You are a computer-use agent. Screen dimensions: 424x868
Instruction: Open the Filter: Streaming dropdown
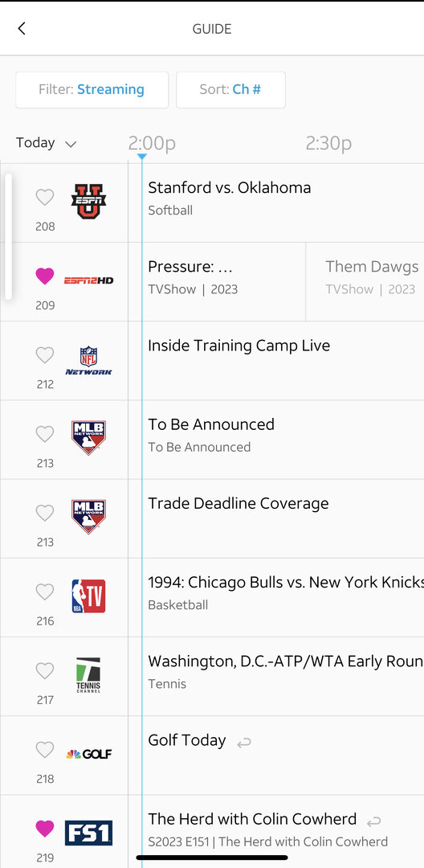click(x=92, y=90)
